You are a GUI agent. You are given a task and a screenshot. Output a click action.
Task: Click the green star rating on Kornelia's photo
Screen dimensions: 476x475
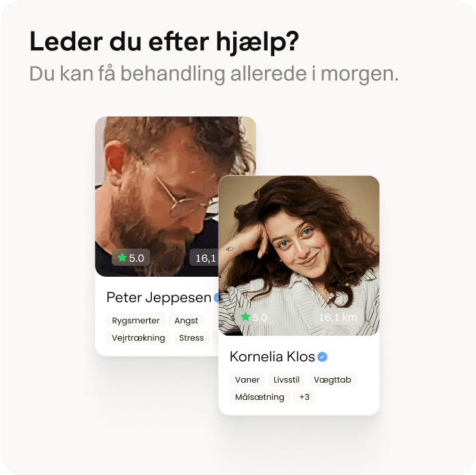254,317
